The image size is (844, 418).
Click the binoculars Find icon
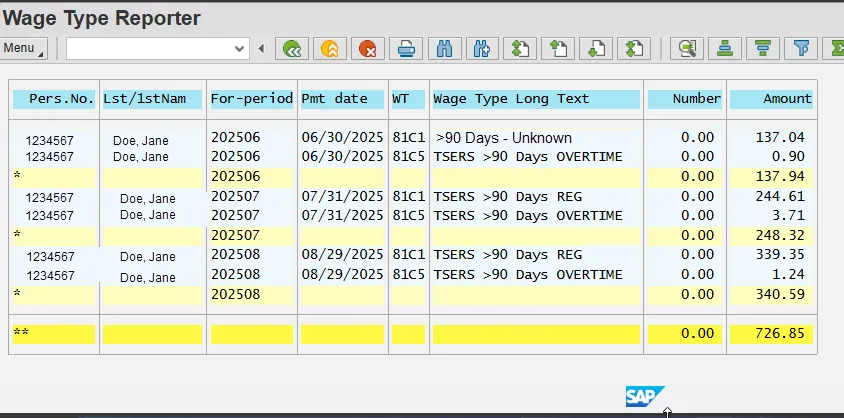(x=444, y=48)
